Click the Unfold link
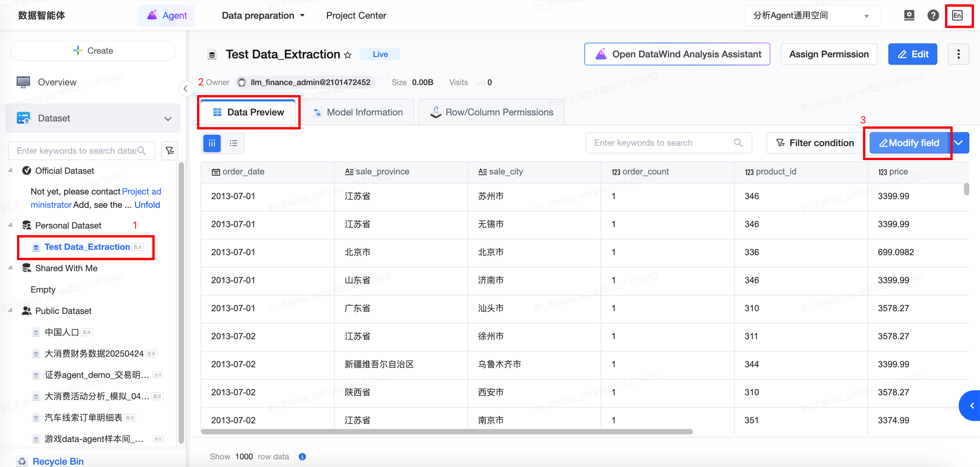Viewport: 980px width, 467px height. pos(147,205)
